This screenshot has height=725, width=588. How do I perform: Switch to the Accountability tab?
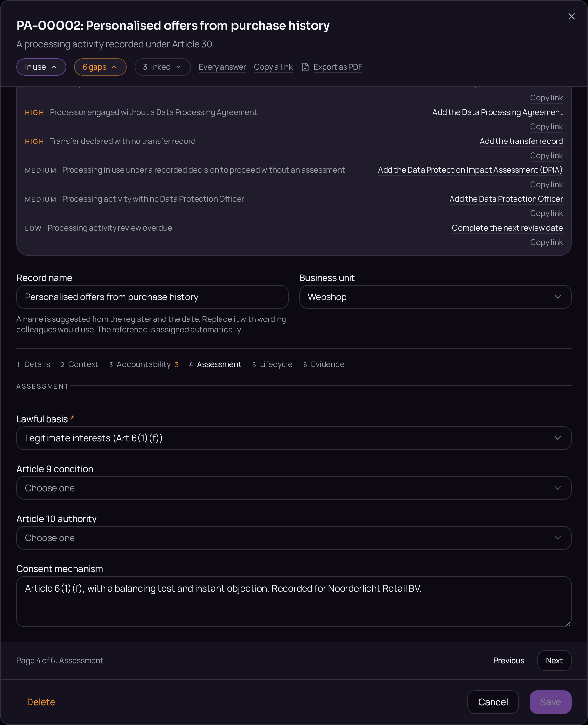point(144,364)
